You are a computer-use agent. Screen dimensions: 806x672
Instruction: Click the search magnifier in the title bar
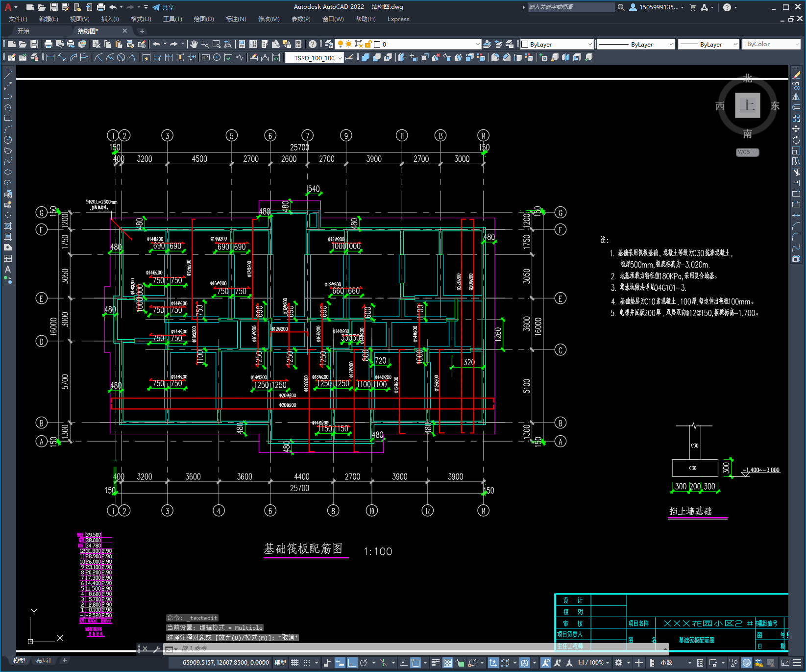(x=621, y=7)
